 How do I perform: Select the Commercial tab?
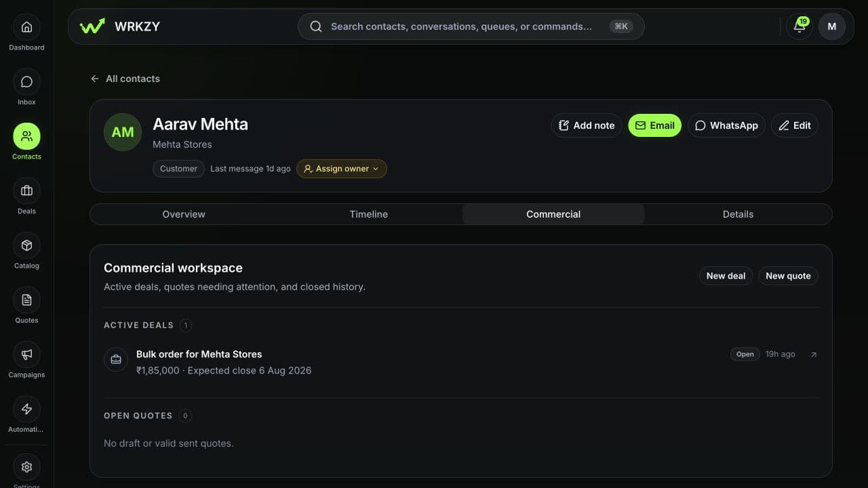tap(553, 214)
